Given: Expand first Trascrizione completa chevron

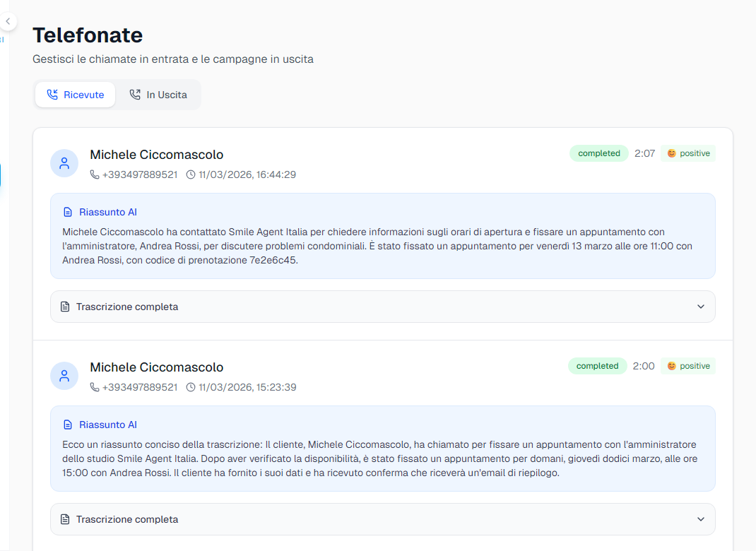Looking at the screenshot, I should [x=700, y=307].
